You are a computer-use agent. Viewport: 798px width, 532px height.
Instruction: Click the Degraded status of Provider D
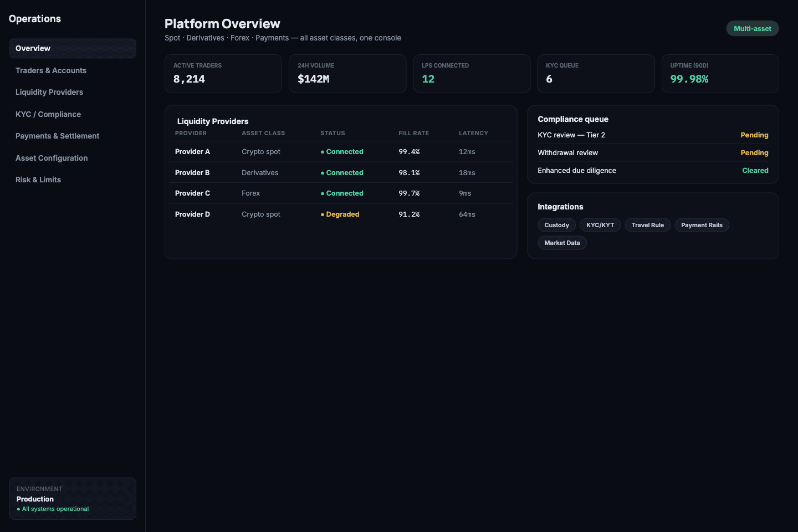point(340,214)
